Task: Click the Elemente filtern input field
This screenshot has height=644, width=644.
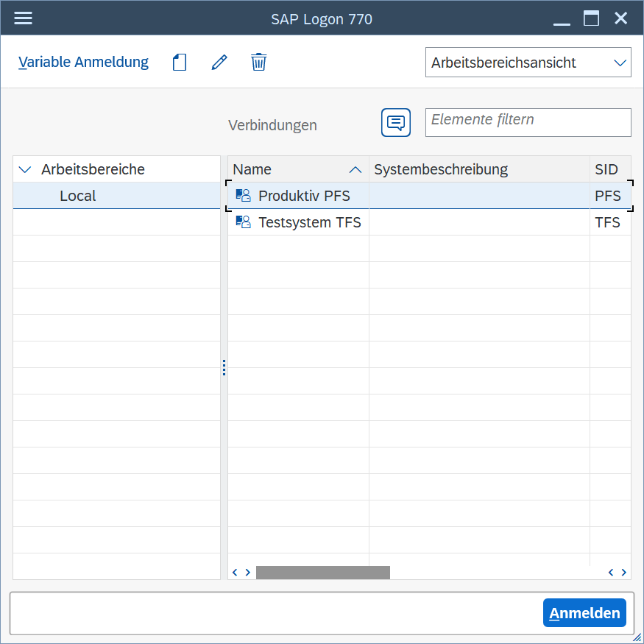Action: (528, 122)
